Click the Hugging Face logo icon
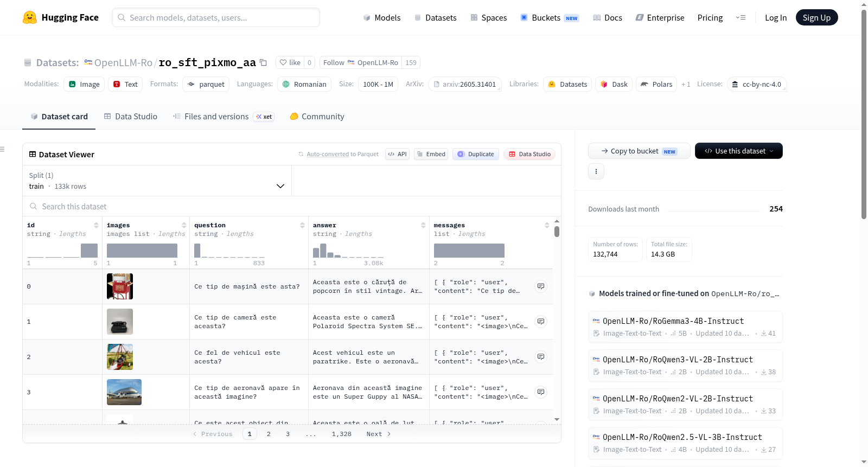 tap(30, 17)
